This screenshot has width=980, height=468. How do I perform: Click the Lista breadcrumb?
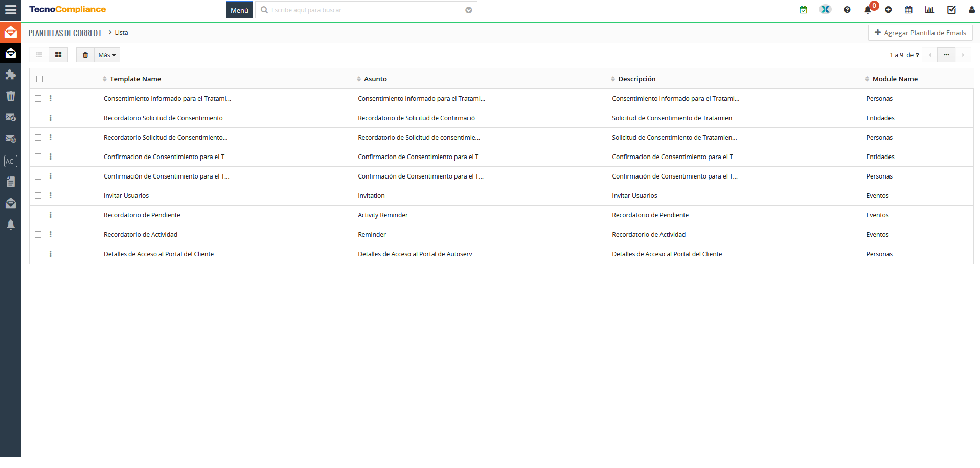tap(121, 33)
